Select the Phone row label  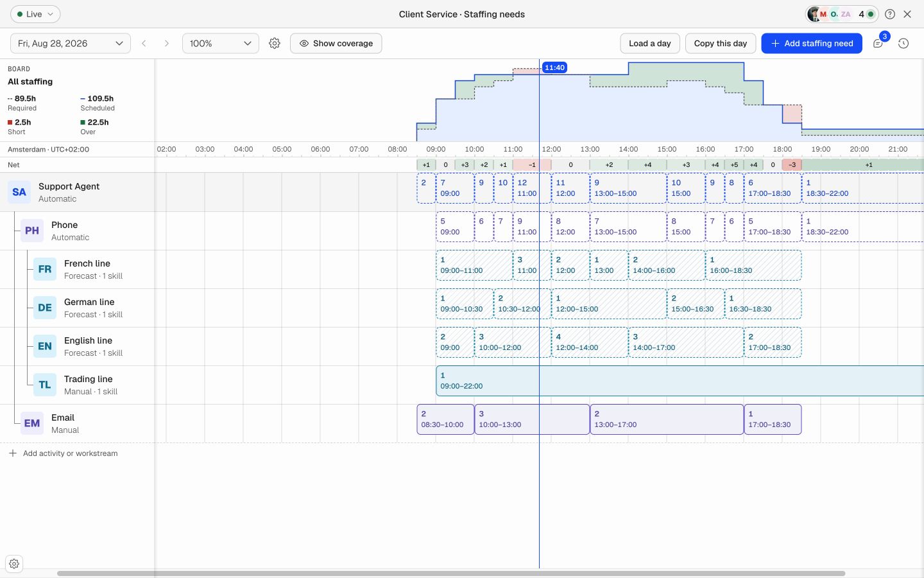click(x=64, y=225)
